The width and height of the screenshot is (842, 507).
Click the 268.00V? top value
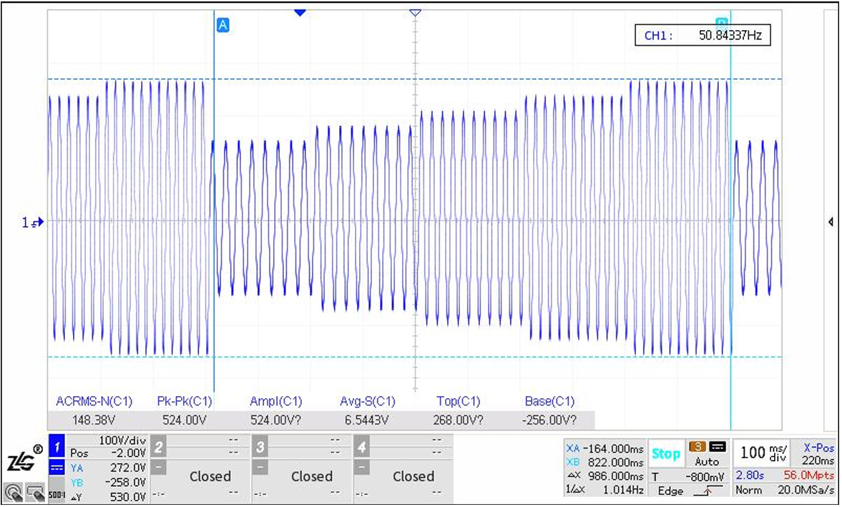point(458,420)
